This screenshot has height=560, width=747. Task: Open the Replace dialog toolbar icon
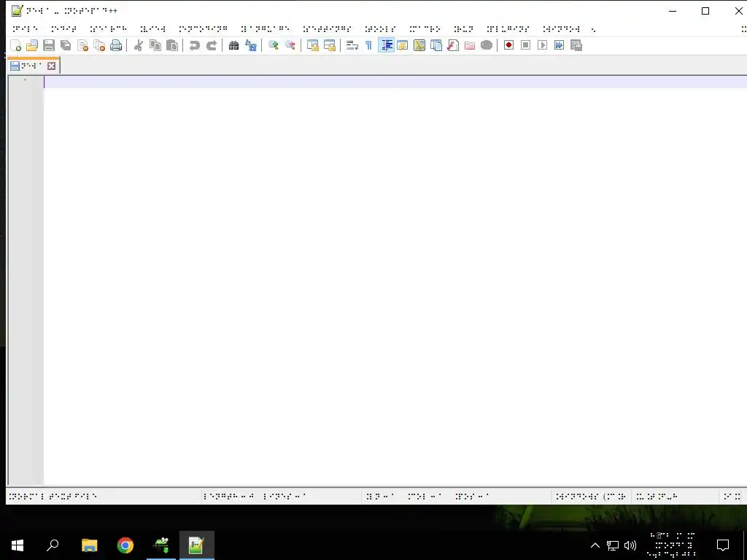pos(251,45)
